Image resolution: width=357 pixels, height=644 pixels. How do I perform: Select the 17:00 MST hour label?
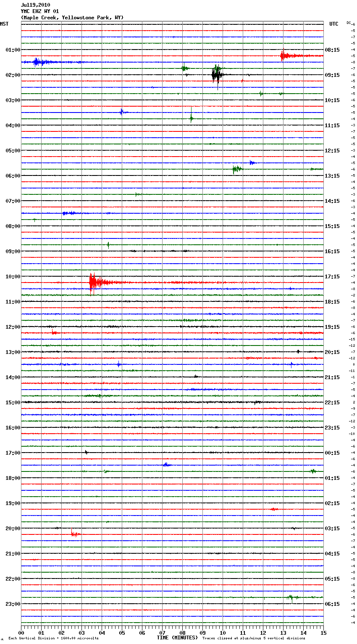pyautogui.click(x=13, y=453)
